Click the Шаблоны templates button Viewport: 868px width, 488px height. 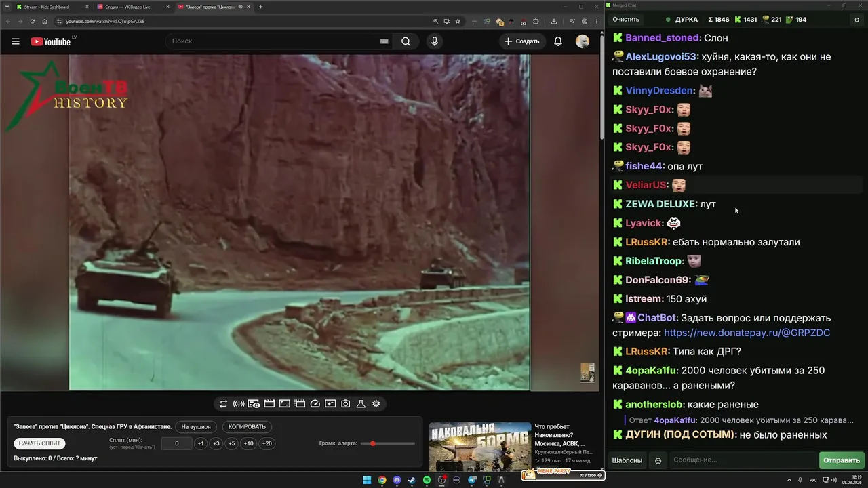click(627, 460)
